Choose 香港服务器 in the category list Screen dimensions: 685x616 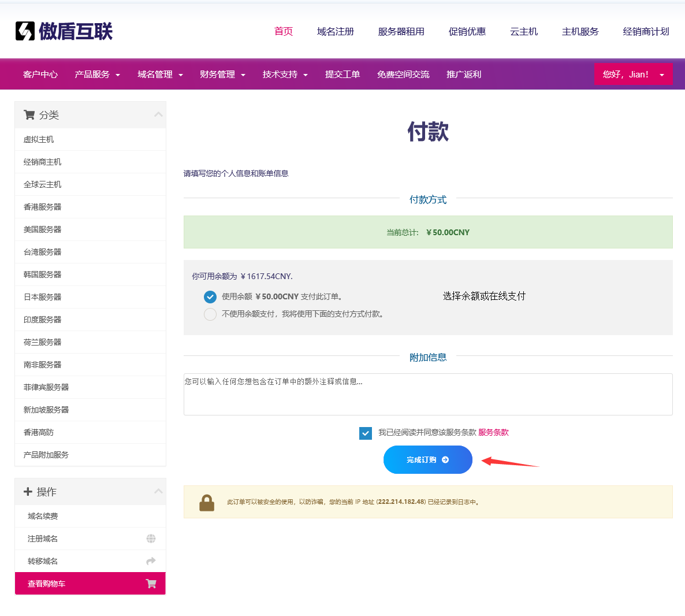click(x=42, y=207)
